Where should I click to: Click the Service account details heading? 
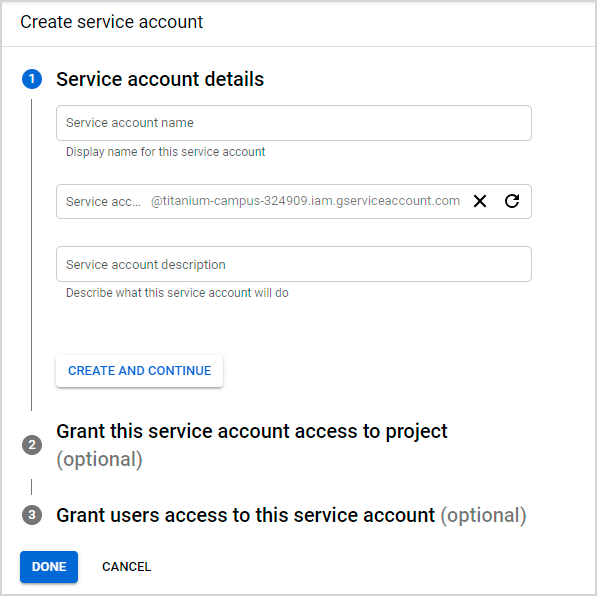click(x=160, y=79)
